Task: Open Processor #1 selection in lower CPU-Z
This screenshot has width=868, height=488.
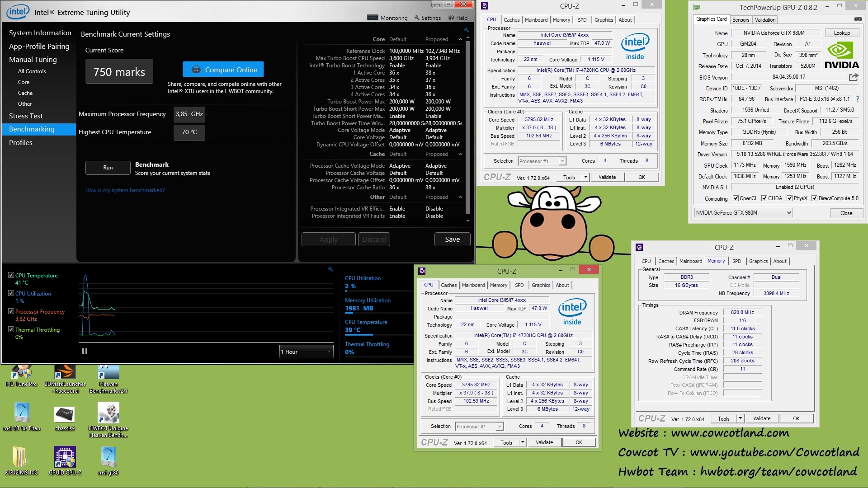Action: (479, 427)
